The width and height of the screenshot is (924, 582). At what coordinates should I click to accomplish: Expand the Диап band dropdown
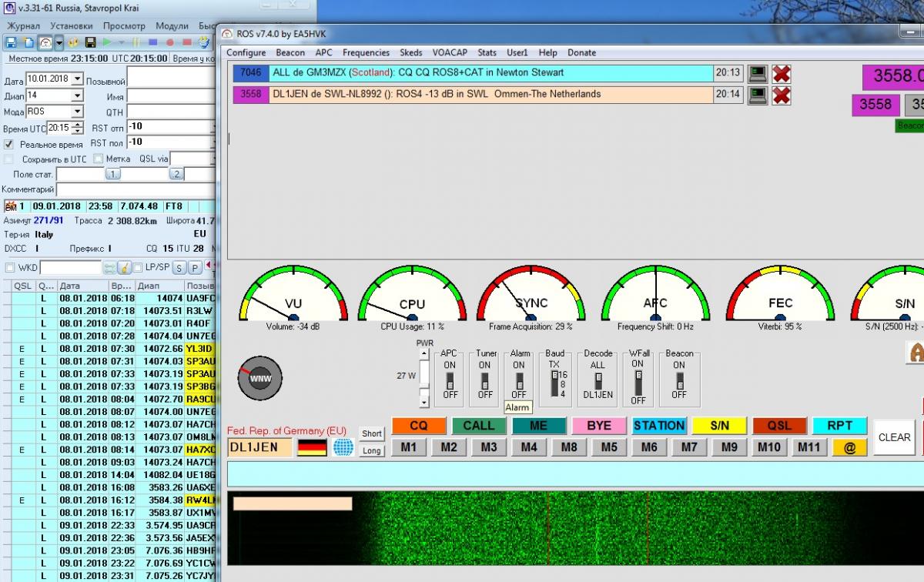click(77, 95)
